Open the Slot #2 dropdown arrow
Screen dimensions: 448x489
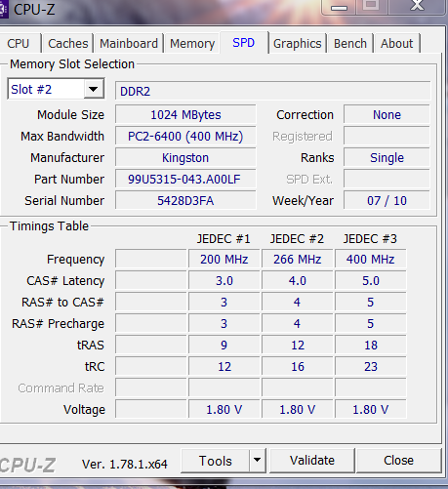pos(94,89)
